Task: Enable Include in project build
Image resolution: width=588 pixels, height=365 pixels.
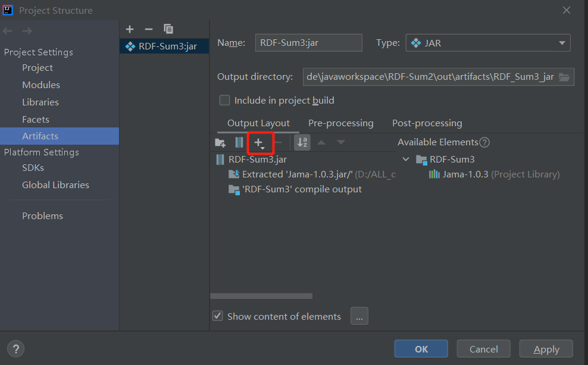Action: pyautogui.click(x=224, y=100)
